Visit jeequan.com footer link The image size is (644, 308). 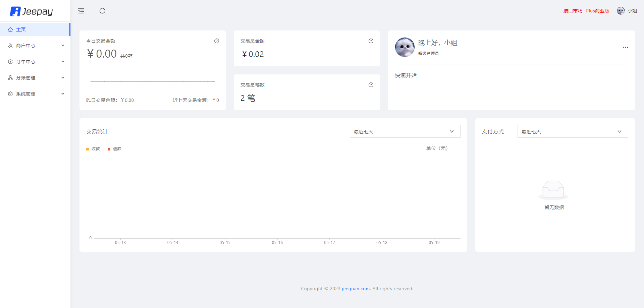click(356, 289)
